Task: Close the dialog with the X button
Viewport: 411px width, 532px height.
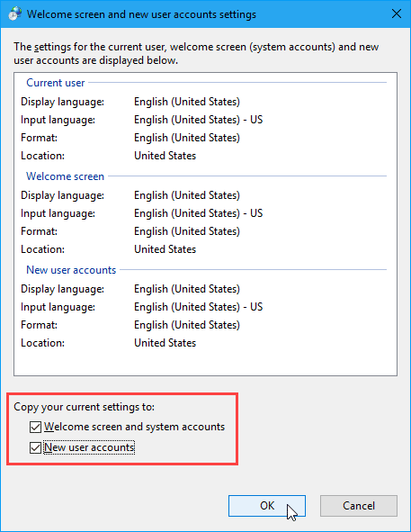Action: (396, 14)
